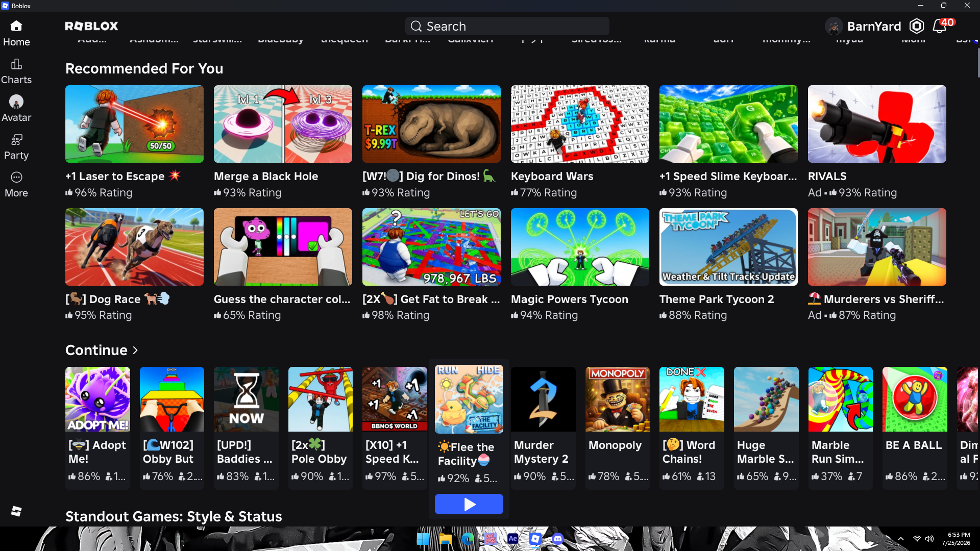Open the Robux balance icon

coord(917,26)
